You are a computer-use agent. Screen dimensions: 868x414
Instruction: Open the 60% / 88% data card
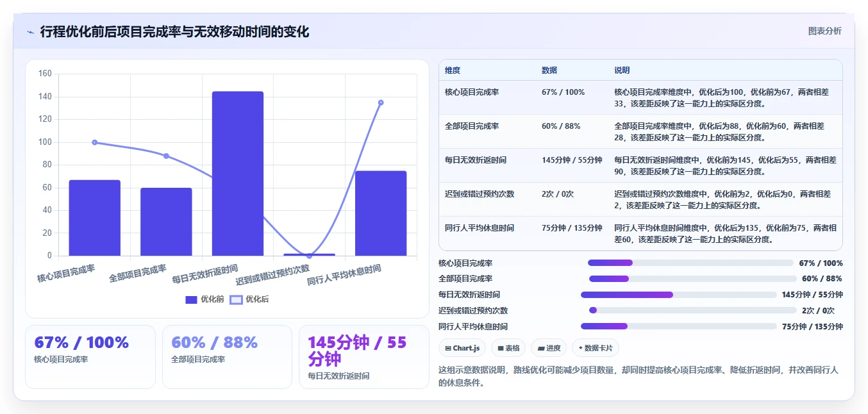click(x=227, y=357)
